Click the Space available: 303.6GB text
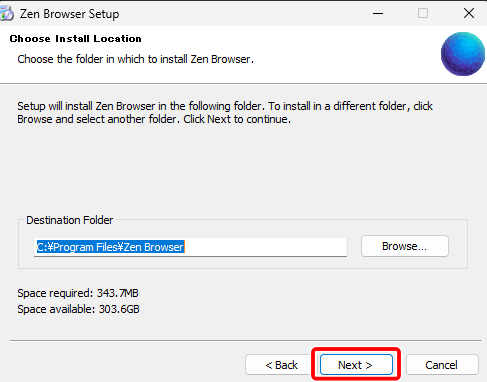Screen dimensions: 487x382 [x=78, y=309]
